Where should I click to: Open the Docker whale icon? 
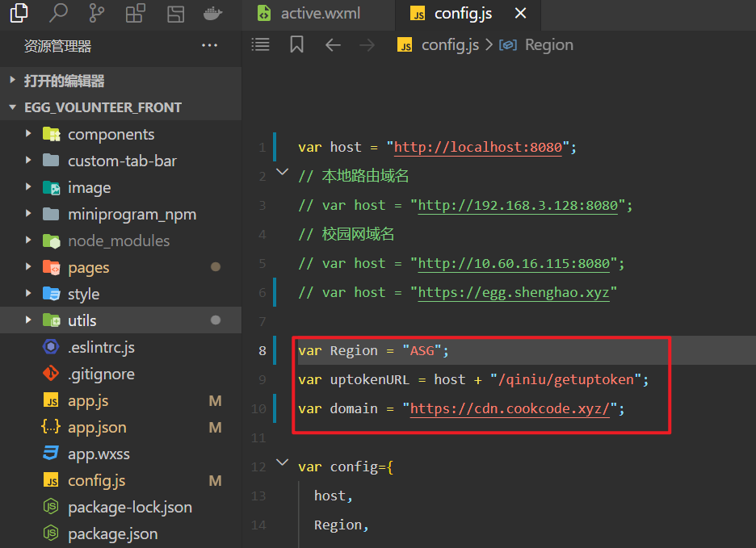(212, 13)
